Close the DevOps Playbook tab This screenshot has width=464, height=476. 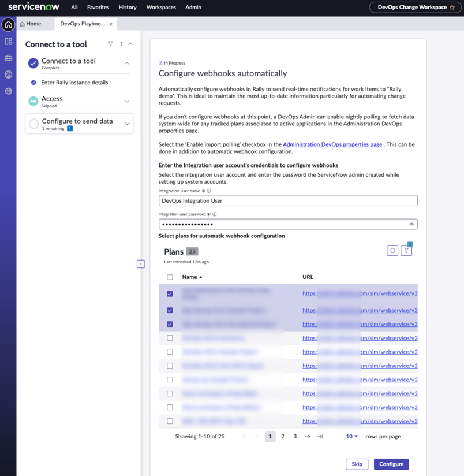[x=111, y=24]
